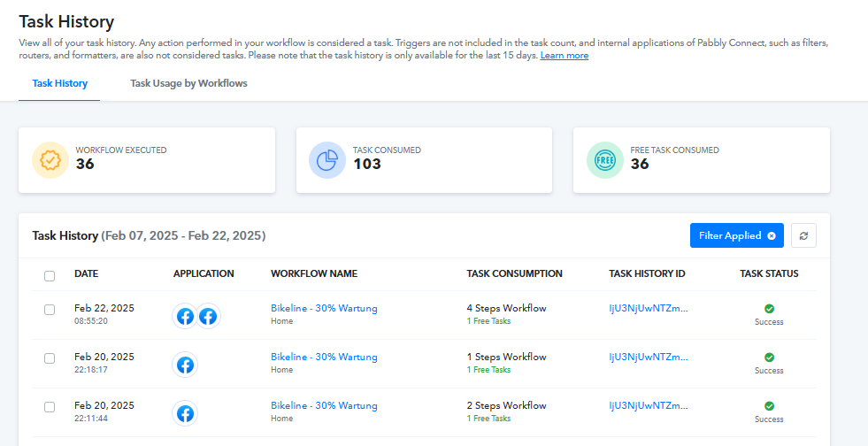The height and width of the screenshot is (446, 868).
Task: Click the TASK STATUS column header
Action: click(x=769, y=274)
